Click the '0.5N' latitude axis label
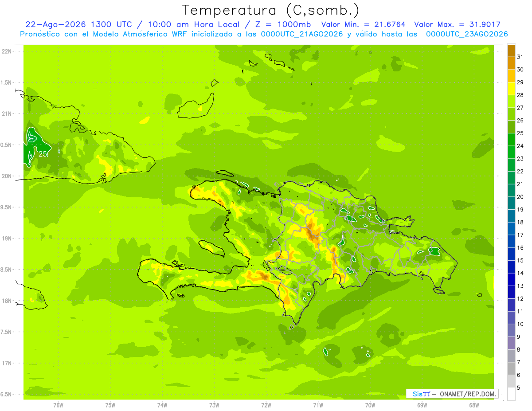 tap(6, 145)
